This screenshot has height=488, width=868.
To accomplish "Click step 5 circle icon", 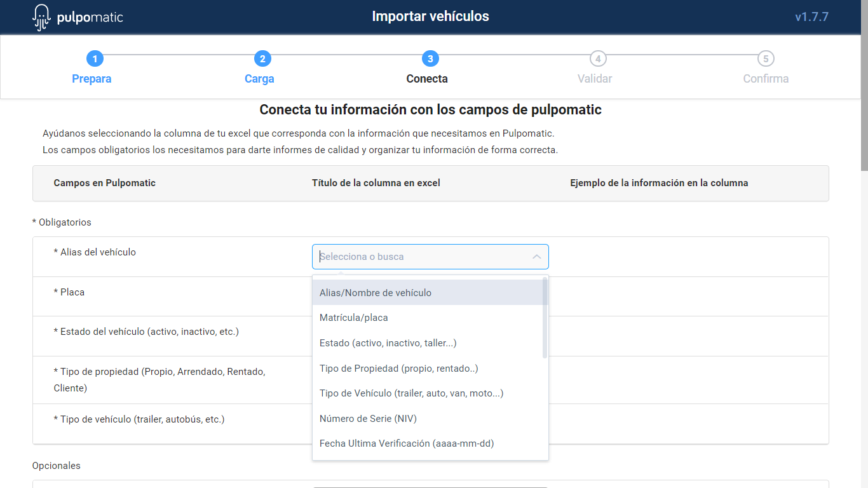I will tap(766, 59).
